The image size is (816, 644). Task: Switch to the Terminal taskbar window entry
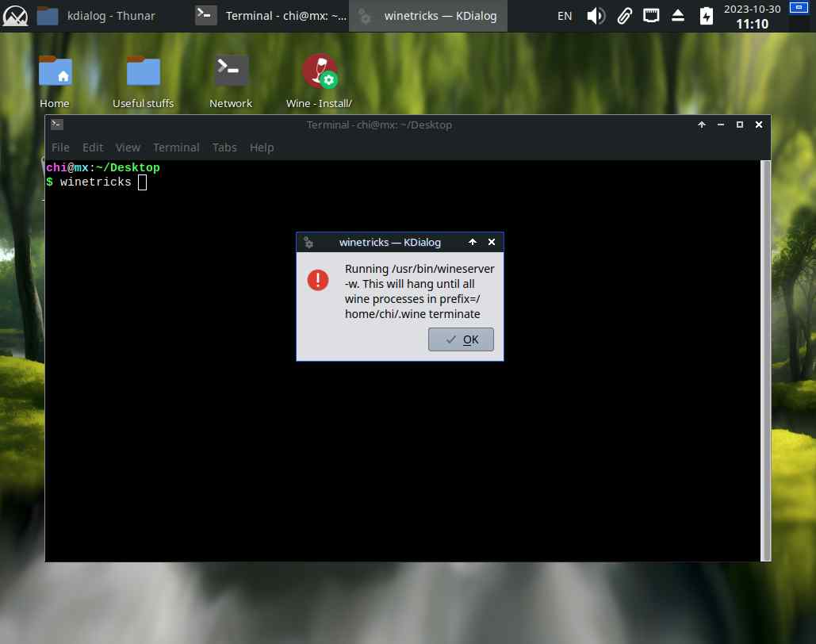click(x=270, y=16)
